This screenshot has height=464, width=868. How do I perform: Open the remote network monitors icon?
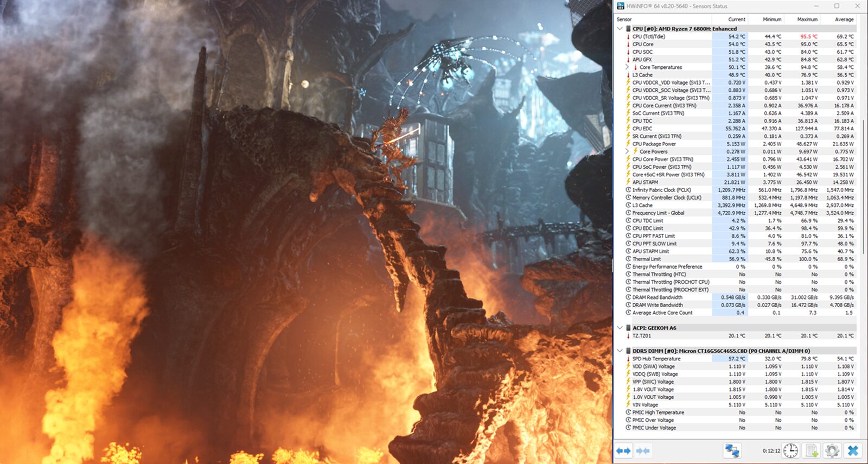pyautogui.click(x=732, y=450)
